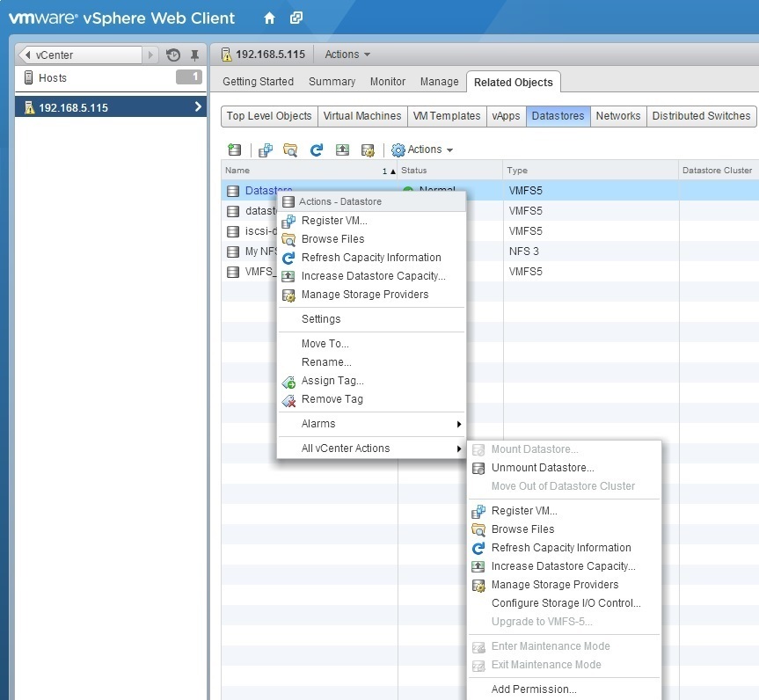Image resolution: width=759 pixels, height=700 pixels.
Task: Click the refresh icon in the datastore toolbar
Action: [317, 150]
